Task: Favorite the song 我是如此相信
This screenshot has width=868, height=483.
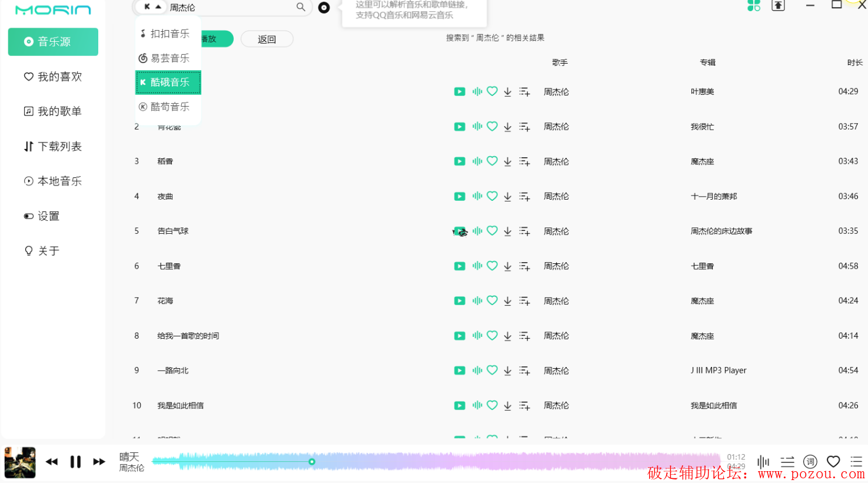Action: [493, 405]
